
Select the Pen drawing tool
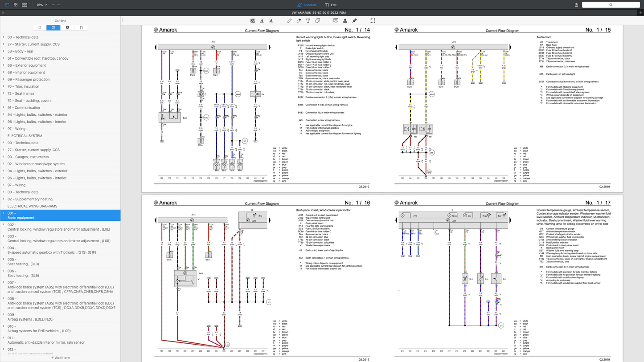(290, 20)
